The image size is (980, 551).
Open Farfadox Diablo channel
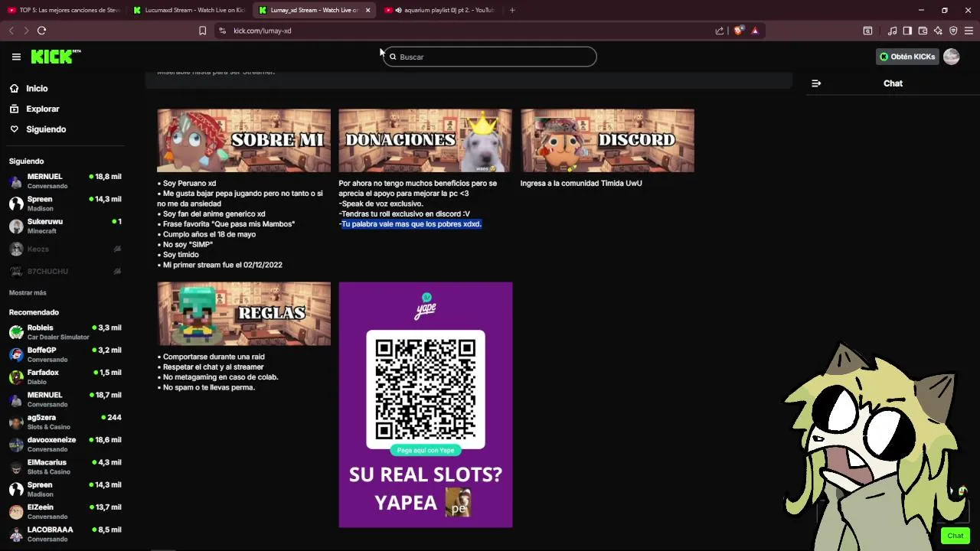tap(65, 377)
